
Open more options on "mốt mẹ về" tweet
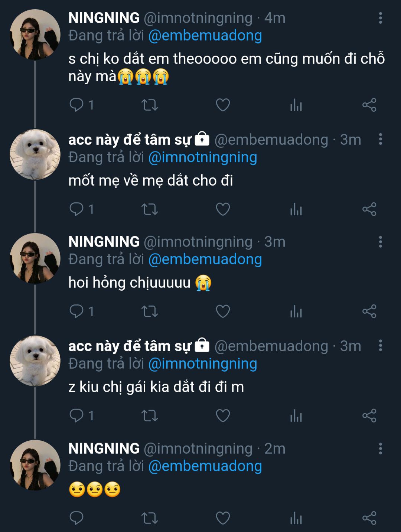(380, 139)
